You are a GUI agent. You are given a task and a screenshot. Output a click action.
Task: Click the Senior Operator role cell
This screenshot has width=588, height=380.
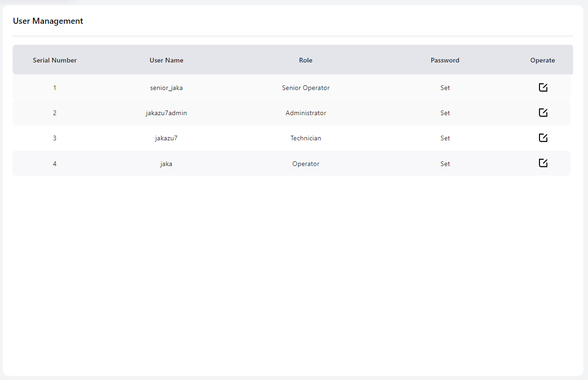(x=306, y=88)
